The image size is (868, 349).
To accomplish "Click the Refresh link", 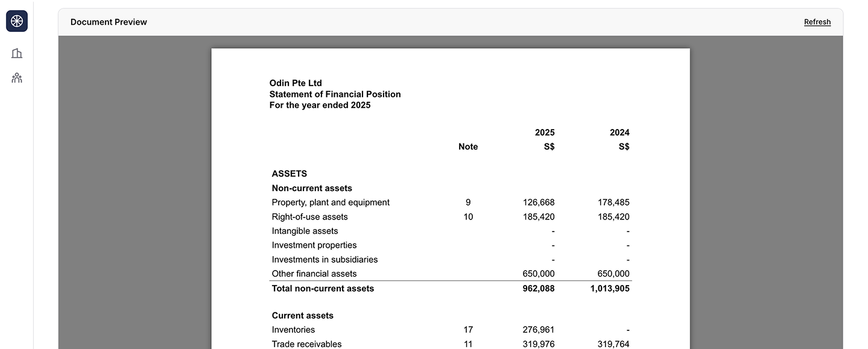I will pyautogui.click(x=817, y=22).
